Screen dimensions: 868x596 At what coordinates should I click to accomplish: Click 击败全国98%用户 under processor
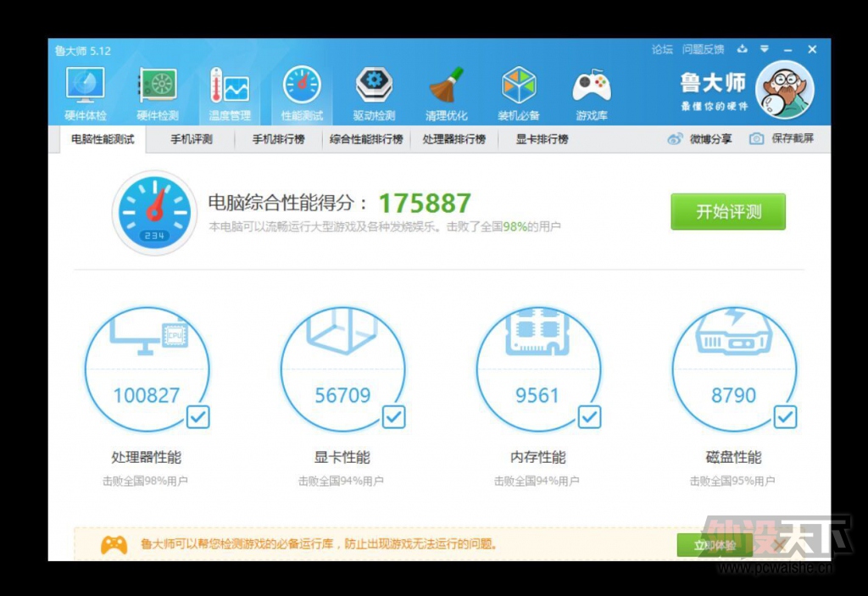coord(145,481)
